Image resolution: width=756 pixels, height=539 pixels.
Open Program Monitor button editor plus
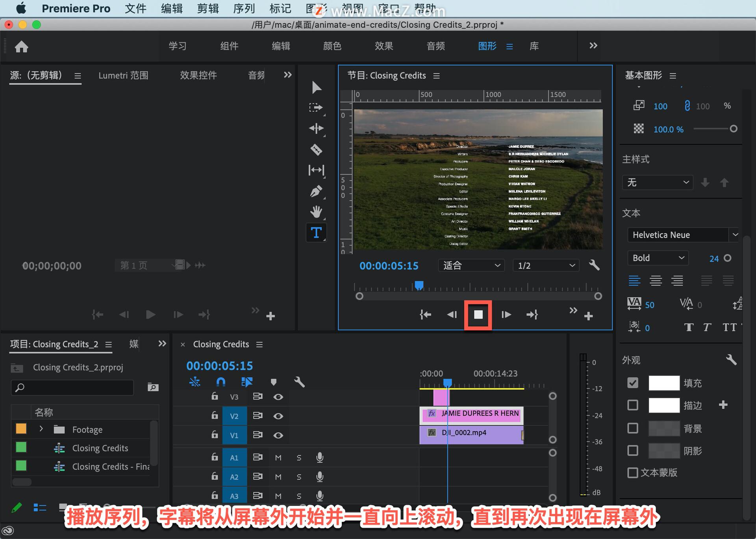point(588,316)
